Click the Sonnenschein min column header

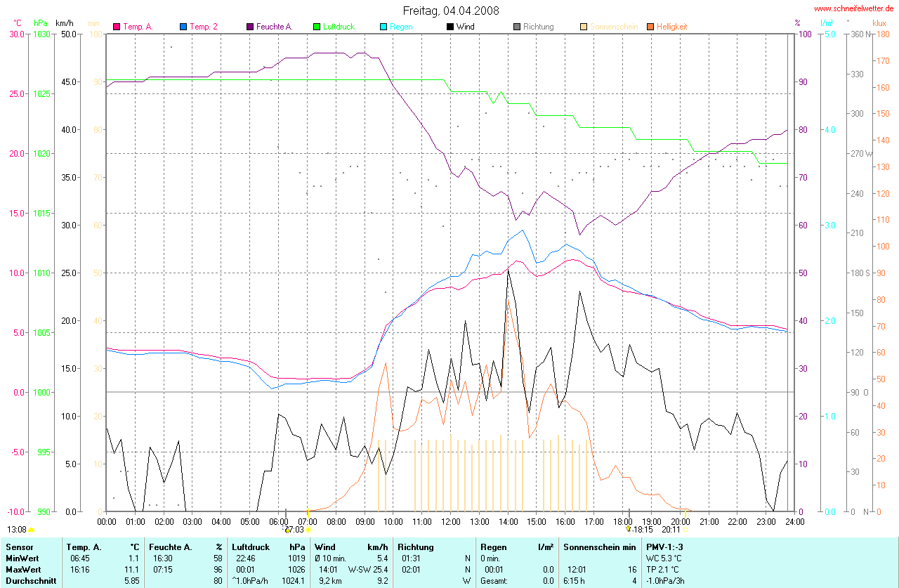[601, 547]
